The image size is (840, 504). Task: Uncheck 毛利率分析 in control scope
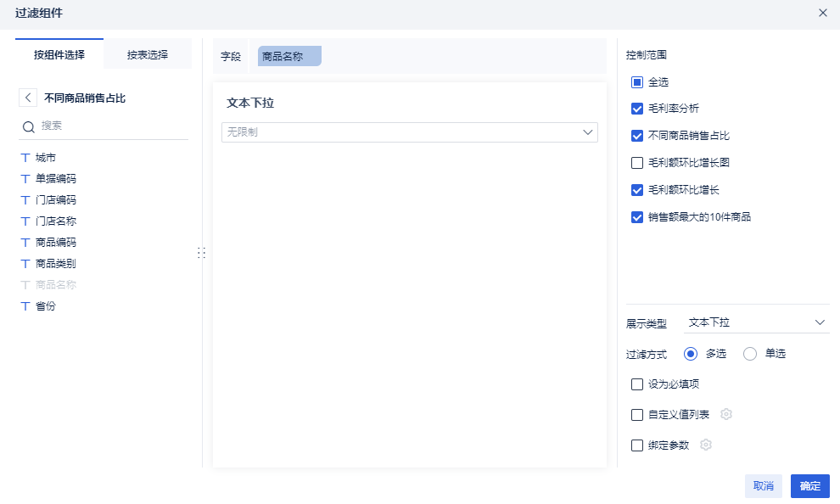click(637, 109)
